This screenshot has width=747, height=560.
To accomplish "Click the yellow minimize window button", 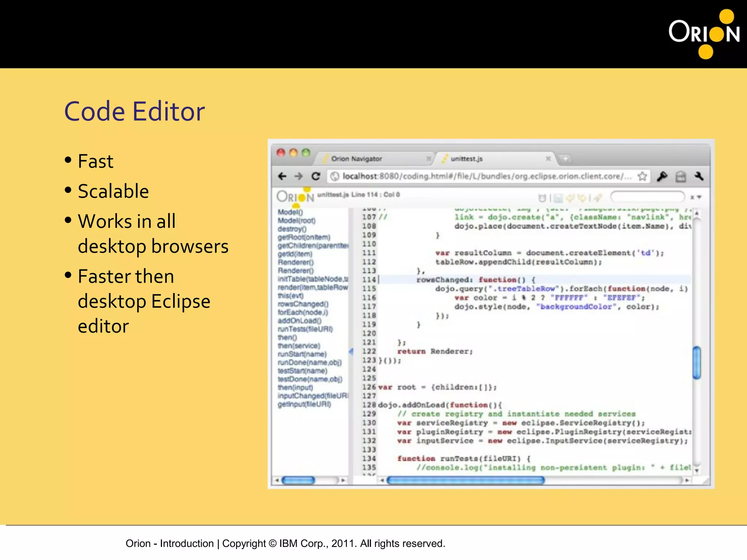I will 293,152.
